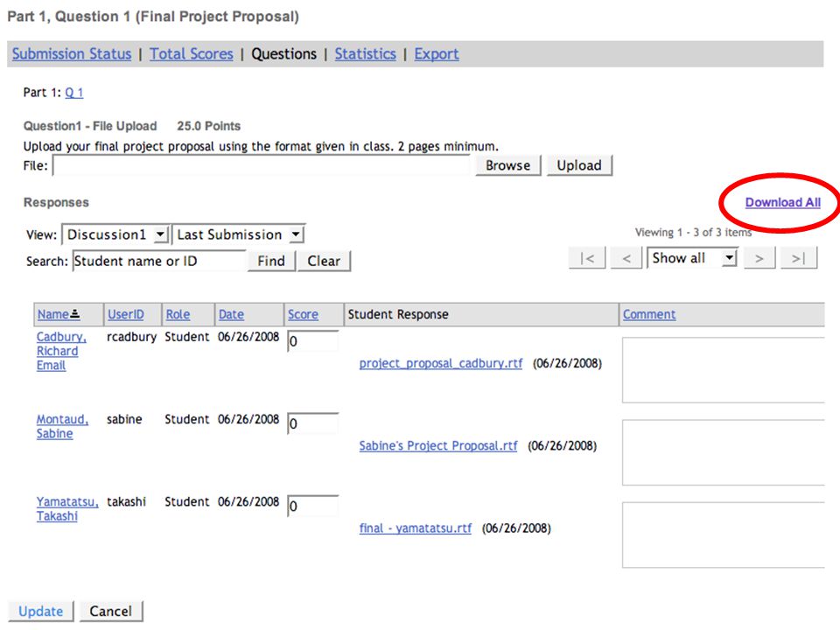Open the Submission Status tab
This screenshot has height=630, width=840.
point(72,54)
